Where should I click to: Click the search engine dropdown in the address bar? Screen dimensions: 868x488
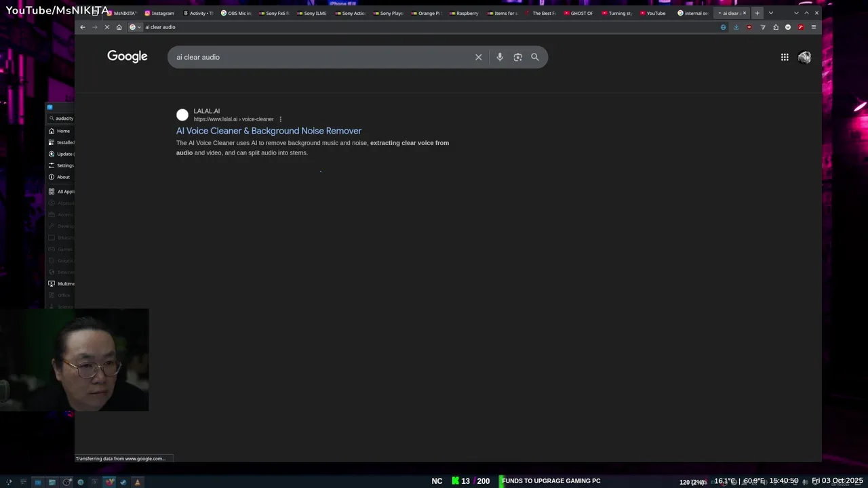click(135, 27)
